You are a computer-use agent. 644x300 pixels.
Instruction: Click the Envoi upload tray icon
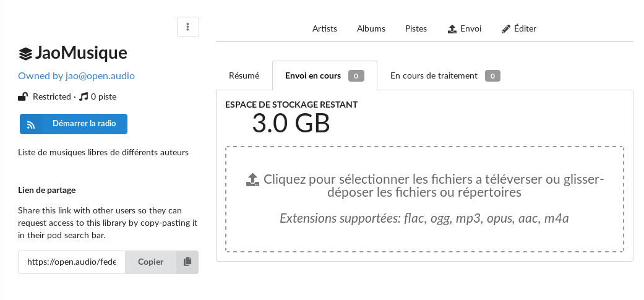(x=452, y=28)
